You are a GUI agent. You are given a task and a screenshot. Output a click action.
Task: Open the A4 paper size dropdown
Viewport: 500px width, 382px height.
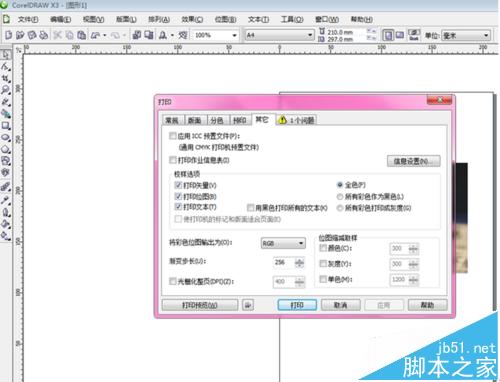280,35
